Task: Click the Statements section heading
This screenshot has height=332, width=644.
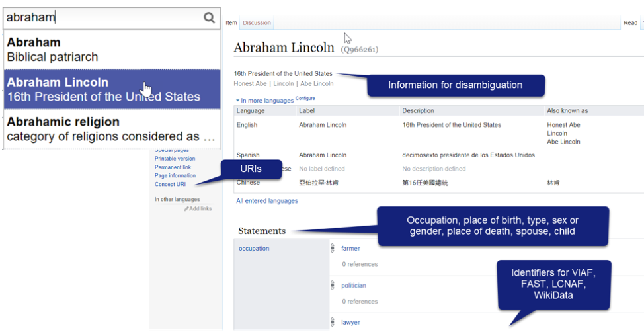Action: pyautogui.click(x=262, y=231)
